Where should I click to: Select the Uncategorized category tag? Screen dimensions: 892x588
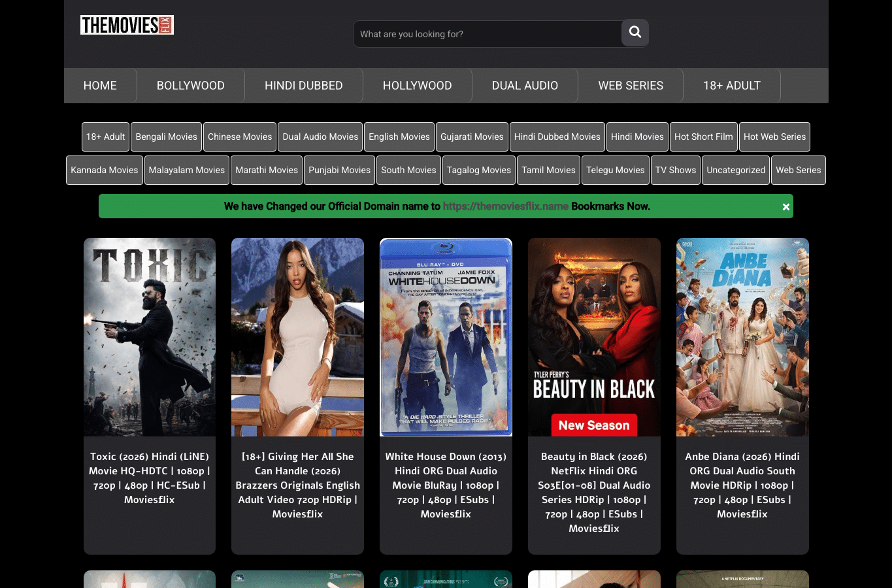click(x=736, y=170)
